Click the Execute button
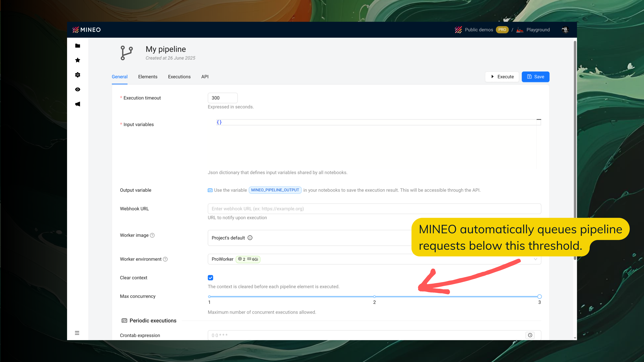Screen dimensions: 644x362 coord(502,77)
